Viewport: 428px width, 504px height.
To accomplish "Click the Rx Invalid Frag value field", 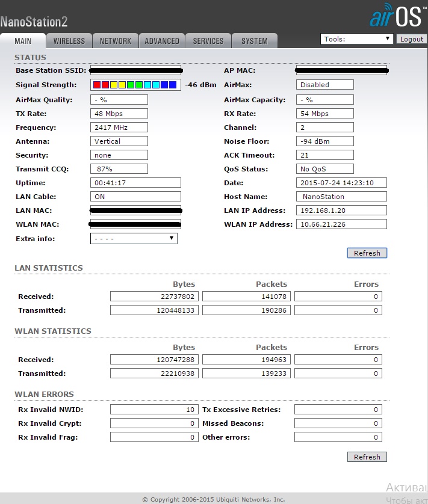I will pyautogui.click(x=154, y=437).
